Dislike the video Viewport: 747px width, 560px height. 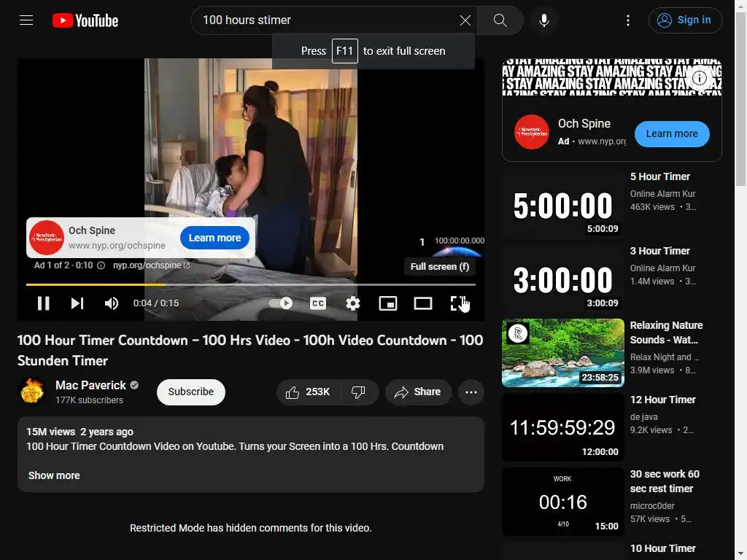tap(359, 392)
